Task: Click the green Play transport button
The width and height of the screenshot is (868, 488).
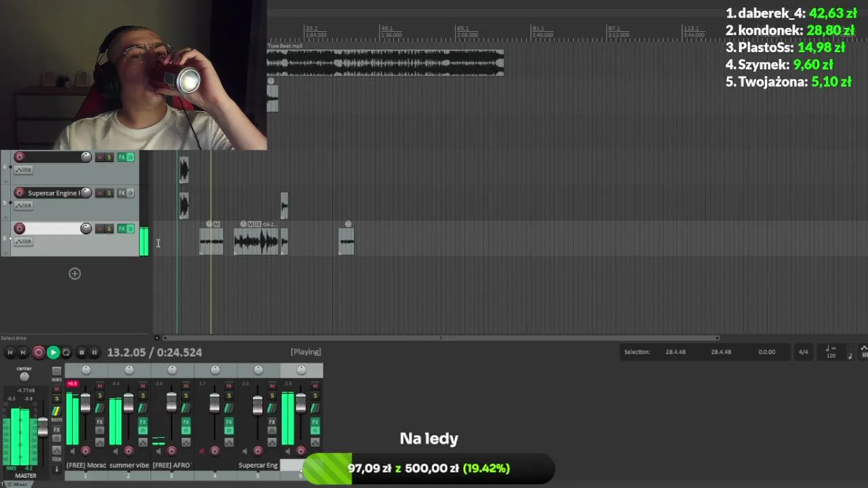Action: (53, 352)
